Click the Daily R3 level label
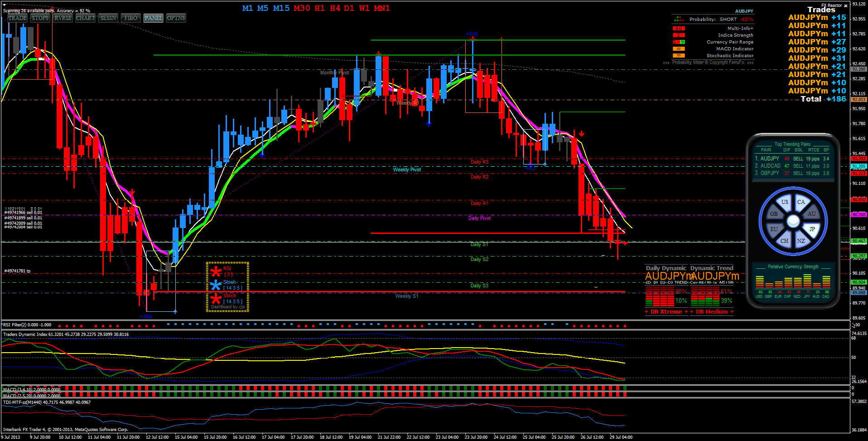This screenshot has height=441, width=868. pyautogui.click(x=479, y=162)
